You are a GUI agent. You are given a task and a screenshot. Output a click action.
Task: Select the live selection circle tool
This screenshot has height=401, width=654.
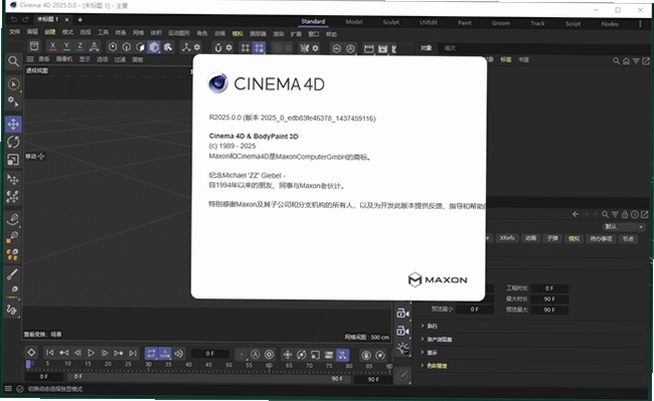(13, 84)
